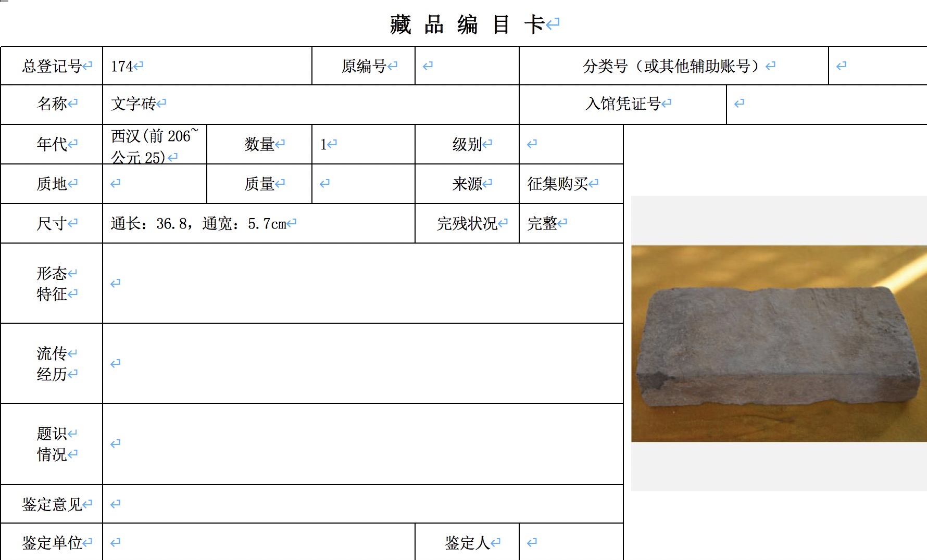
Task: Click the empty cell beside 原编号
Action: click(x=467, y=66)
